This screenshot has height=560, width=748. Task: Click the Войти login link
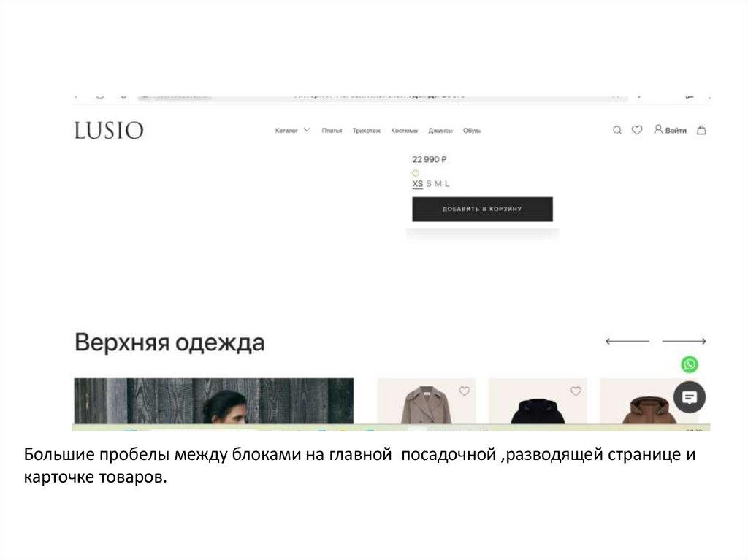click(x=676, y=130)
